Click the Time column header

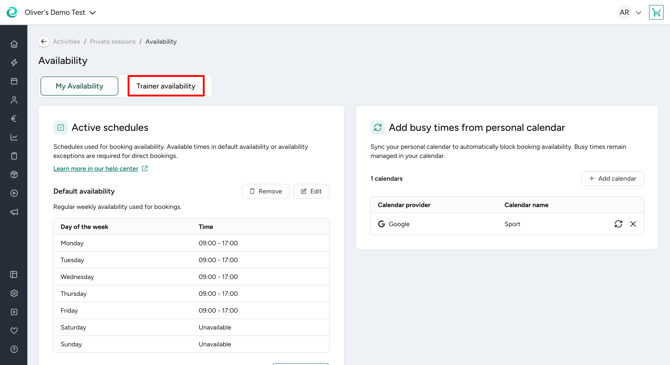click(x=206, y=227)
